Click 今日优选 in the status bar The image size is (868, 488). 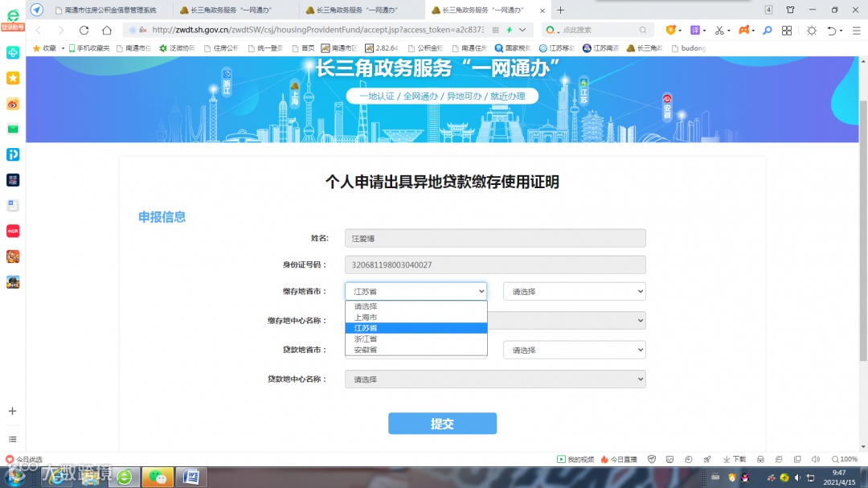tap(24, 459)
